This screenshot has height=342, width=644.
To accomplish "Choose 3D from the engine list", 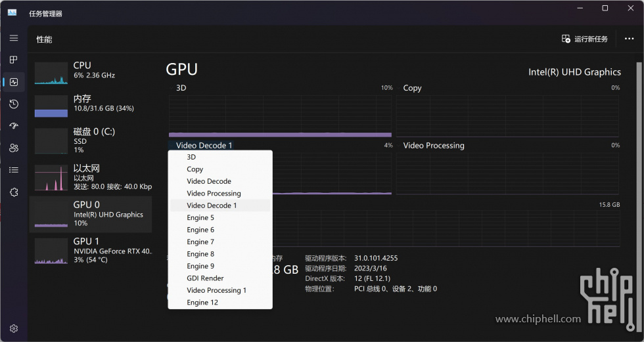I will pyautogui.click(x=220, y=157).
